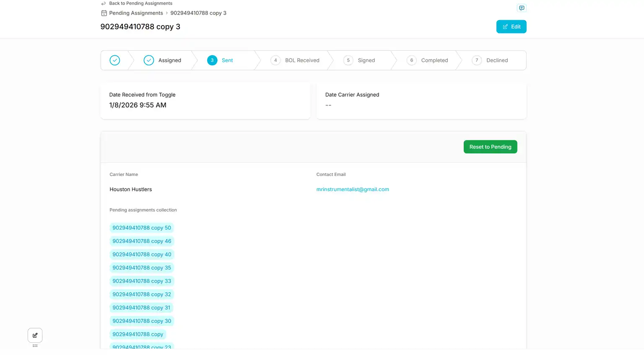
Task: Click the checkmark icon on the Assigned step
Action: (x=149, y=60)
